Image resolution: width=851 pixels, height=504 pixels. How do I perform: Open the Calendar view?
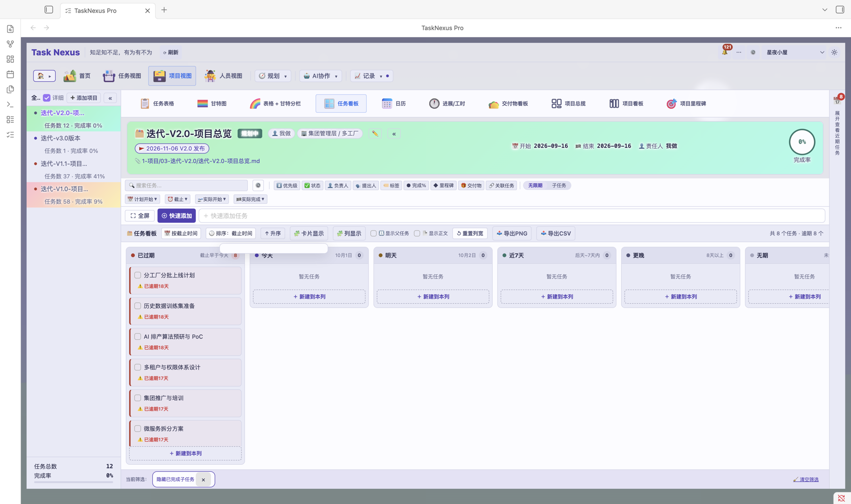click(x=394, y=103)
